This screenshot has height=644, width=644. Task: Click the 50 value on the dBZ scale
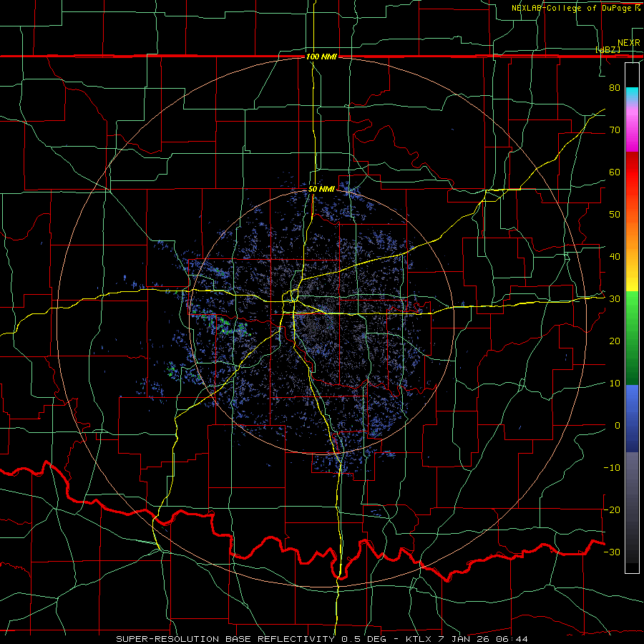(x=615, y=215)
